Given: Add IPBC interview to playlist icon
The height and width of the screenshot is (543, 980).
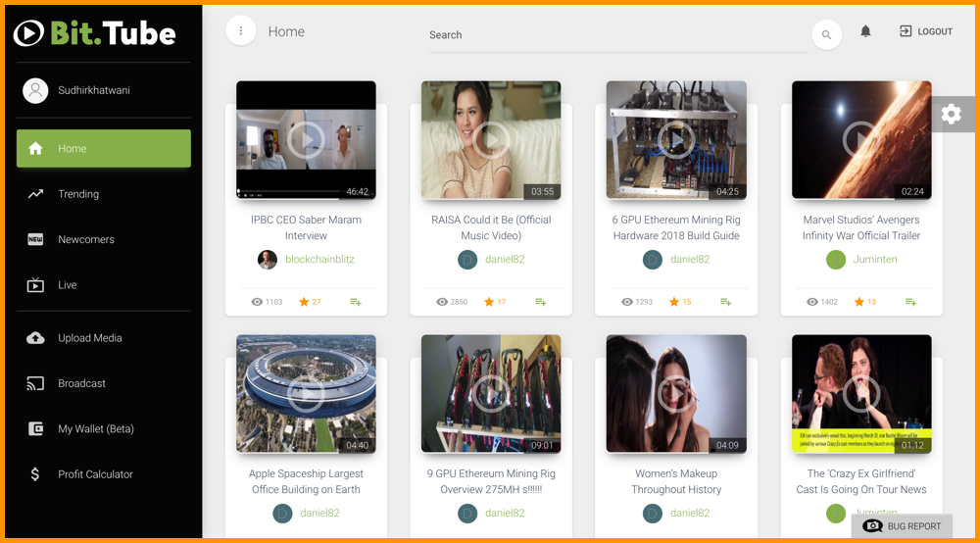Looking at the screenshot, I should 356,302.
